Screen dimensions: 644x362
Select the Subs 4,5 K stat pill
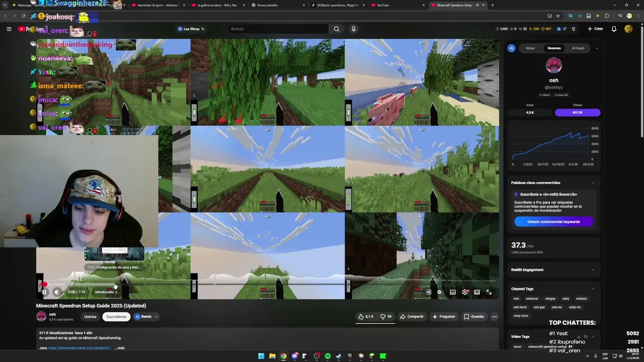pos(530,113)
